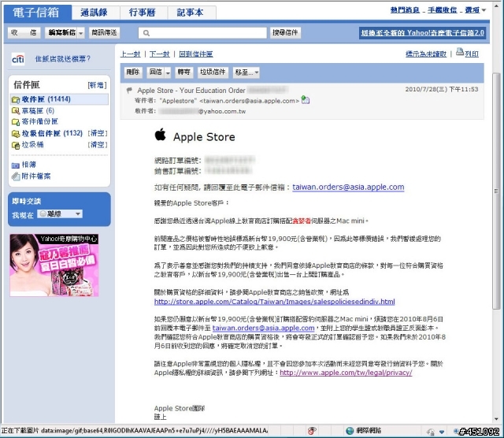Click the 附件檔案 attachments paperclip icon
504x438 pixels.
pyautogui.click(x=16, y=176)
